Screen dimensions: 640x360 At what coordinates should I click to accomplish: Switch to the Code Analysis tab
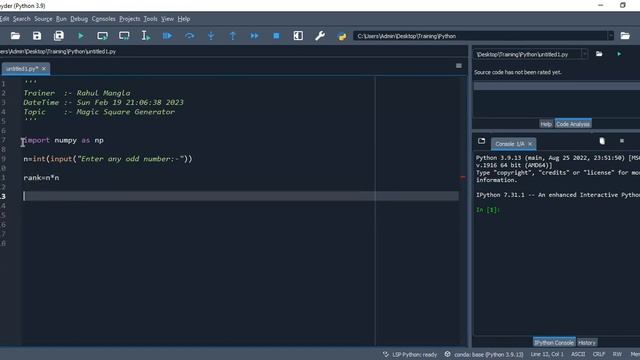(x=573, y=124)
